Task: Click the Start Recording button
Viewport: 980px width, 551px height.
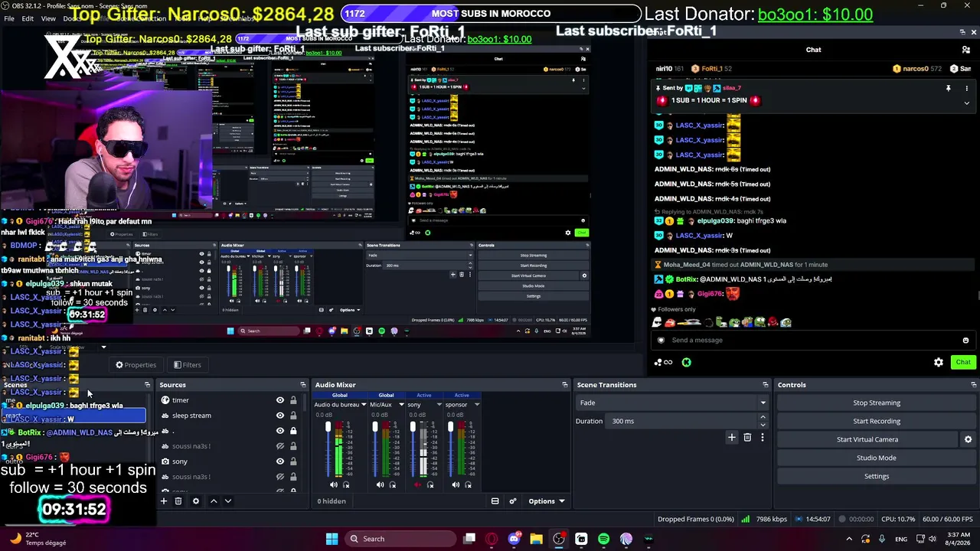Action: 877,421
